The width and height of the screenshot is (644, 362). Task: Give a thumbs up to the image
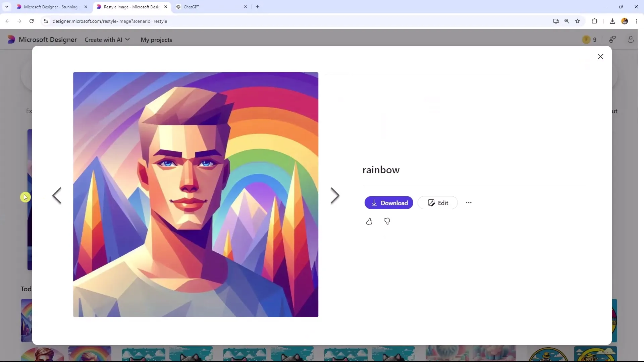[x=369, y=222]
